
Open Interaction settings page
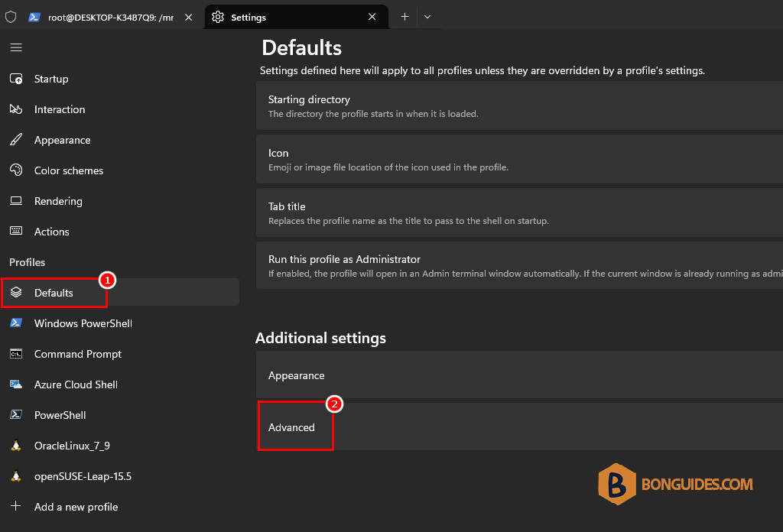tap(120, 109)
